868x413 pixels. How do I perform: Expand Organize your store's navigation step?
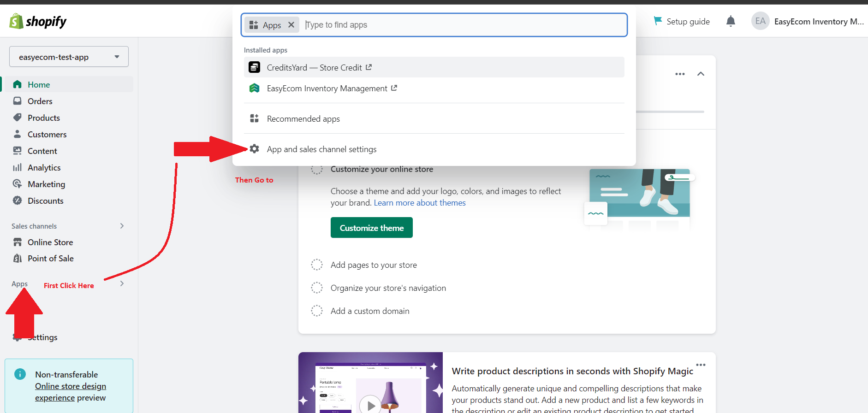[x=388, y=288]
